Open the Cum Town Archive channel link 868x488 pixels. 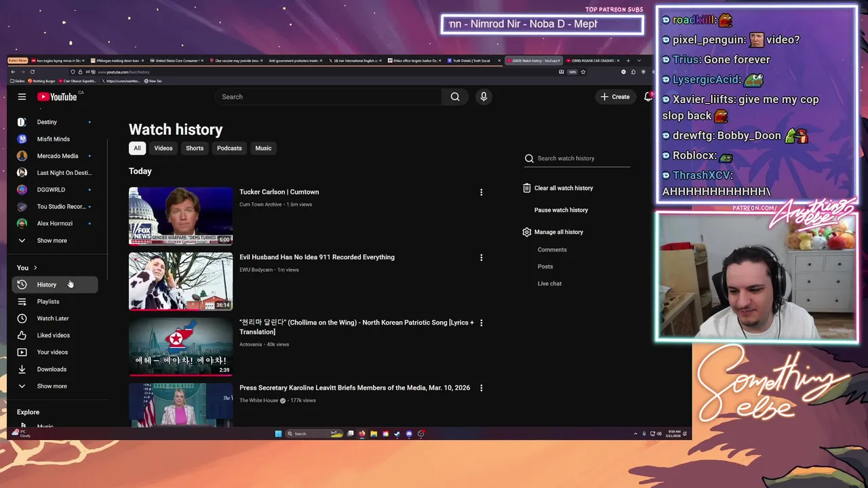tap(260, 204)
